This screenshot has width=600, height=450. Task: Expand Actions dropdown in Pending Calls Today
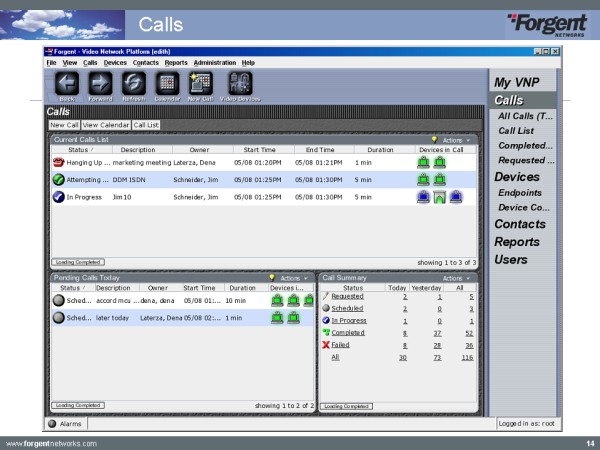coord(291,277)
